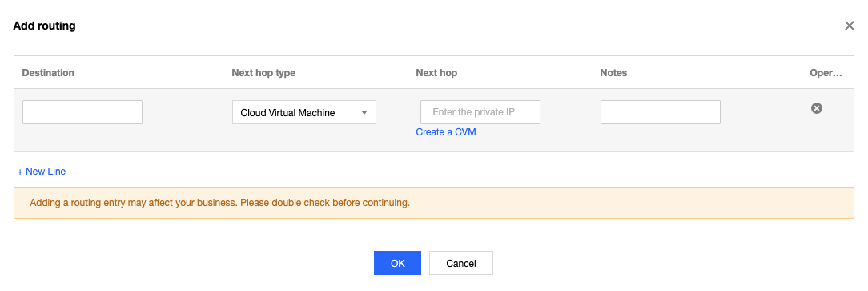Click the Cancel button
The height and width of the screenshot is (291, 868).
[x=461, y=263]
